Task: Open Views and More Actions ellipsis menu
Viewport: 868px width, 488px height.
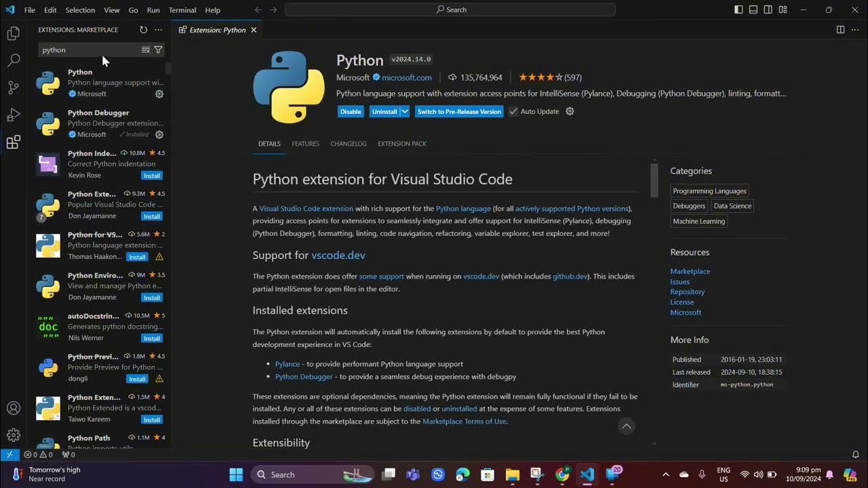Action: tap(158, 30)
